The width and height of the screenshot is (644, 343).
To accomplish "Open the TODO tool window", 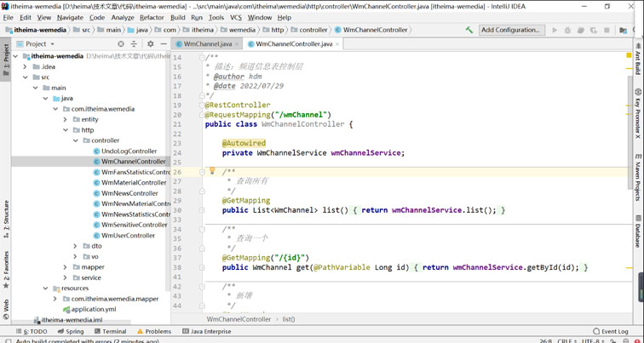I will click(x=32, y=331).
